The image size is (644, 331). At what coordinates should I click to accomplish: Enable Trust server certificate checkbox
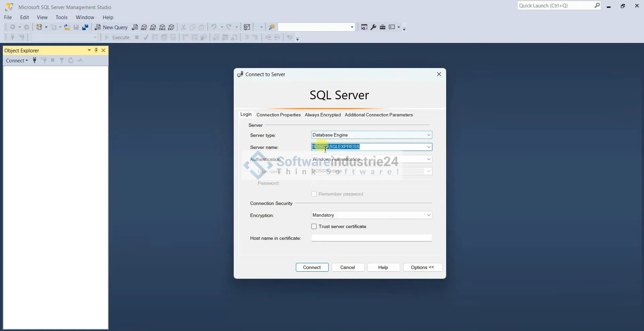click(x=314, y=227)
